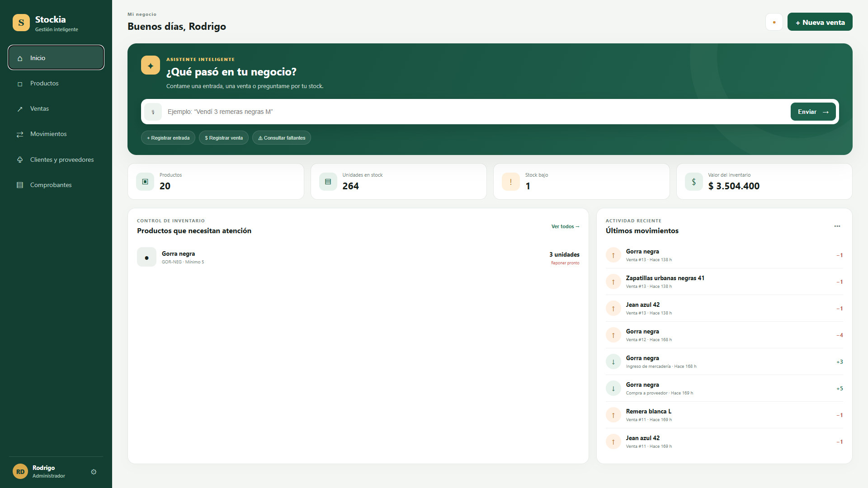
Task: Click the '−4' quantity of Venta #12
Action: click(840, 335)
